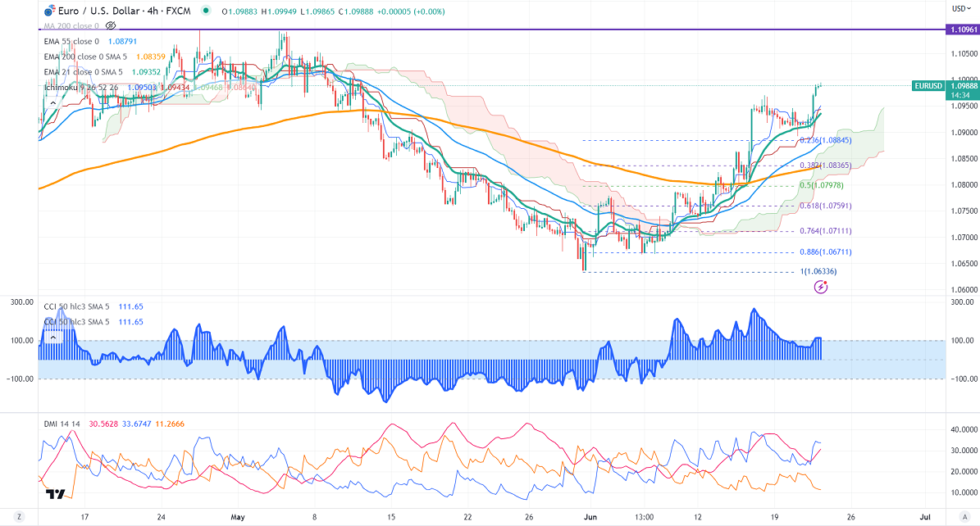Click the EMA 21 value 1.09352
The width and height of the screenshot is (980, 526).
[146, 72]
